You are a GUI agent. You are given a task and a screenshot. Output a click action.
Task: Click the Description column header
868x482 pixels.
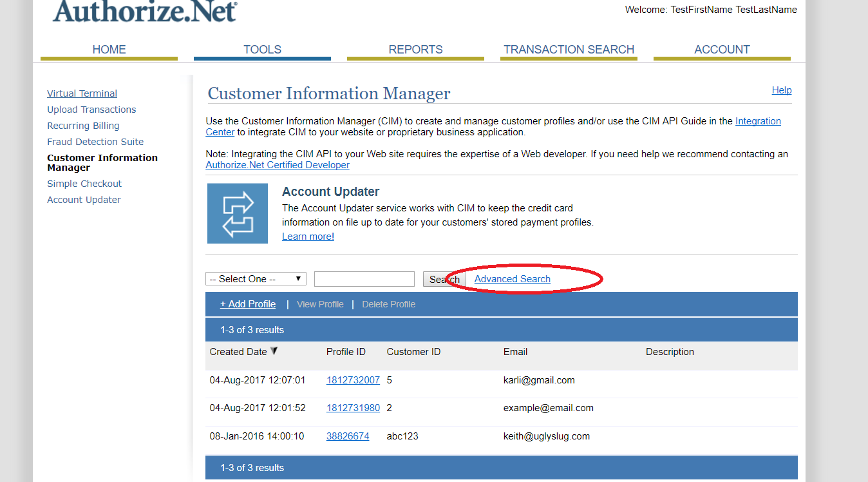670,352
